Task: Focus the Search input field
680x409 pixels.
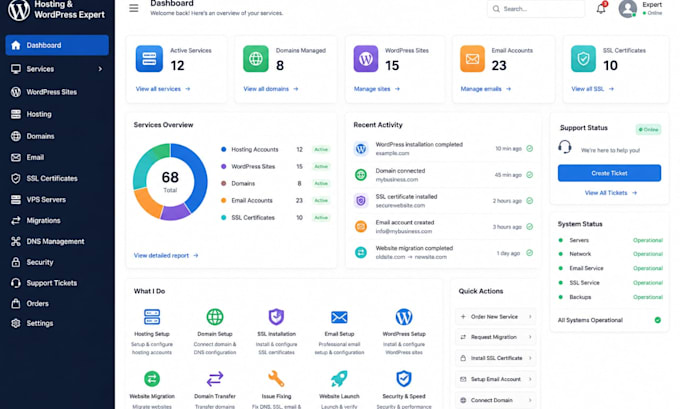Action: [536, 9]
